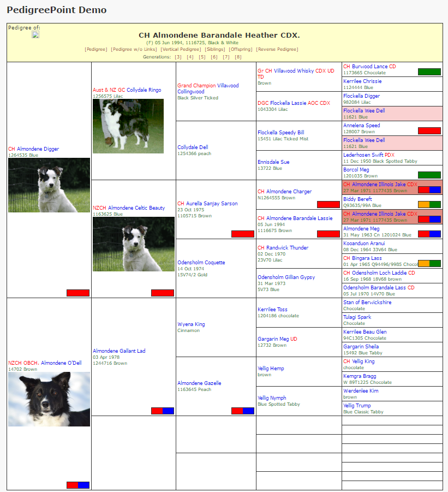This screenshot has height=492, width=448.
Task: Follow the Yellig Trump link
Action: [x=357, y=406]
